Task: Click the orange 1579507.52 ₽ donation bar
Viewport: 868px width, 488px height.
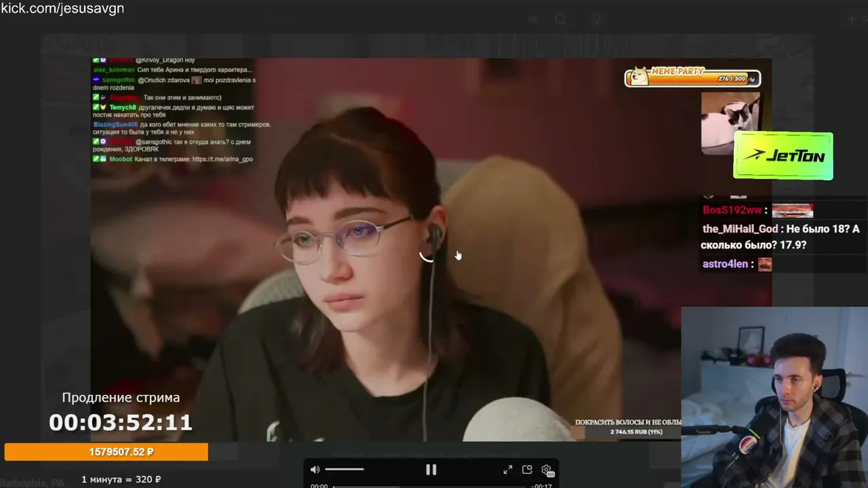Action: click(x=106, y=452)
